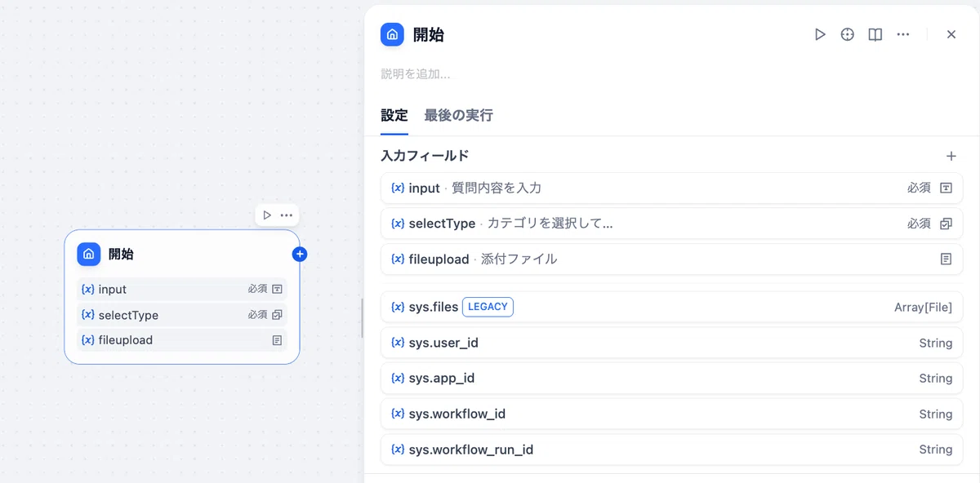This screenshot has width=980, height=483.
Task: Click the fileupload row on the canvas node
Action: 182,340
